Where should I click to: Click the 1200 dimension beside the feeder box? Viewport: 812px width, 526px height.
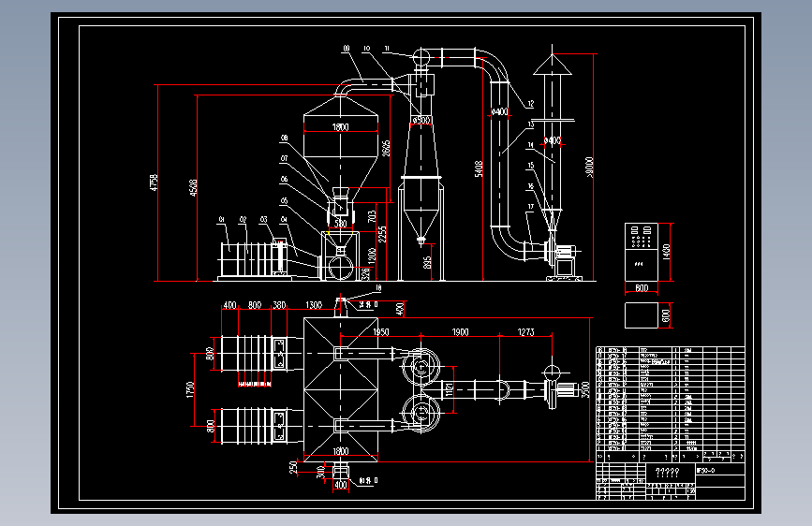point(371,256)
